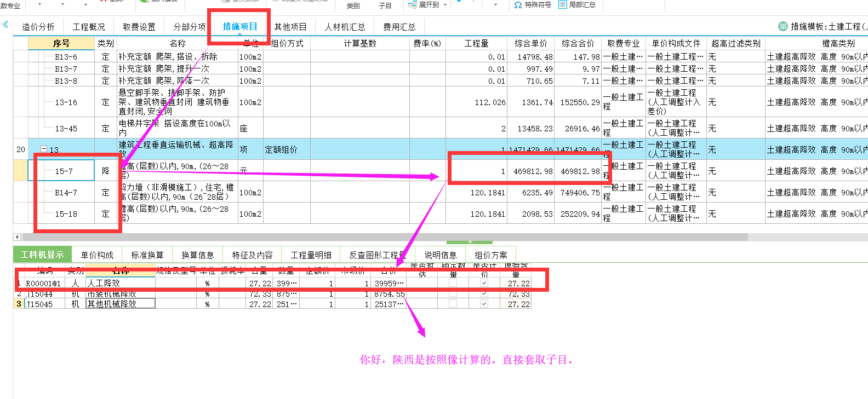Viewport: 868px width, 399px height.
Task: Click the 152550.29 综合合价 cell
Action: [x=578, y=102]
